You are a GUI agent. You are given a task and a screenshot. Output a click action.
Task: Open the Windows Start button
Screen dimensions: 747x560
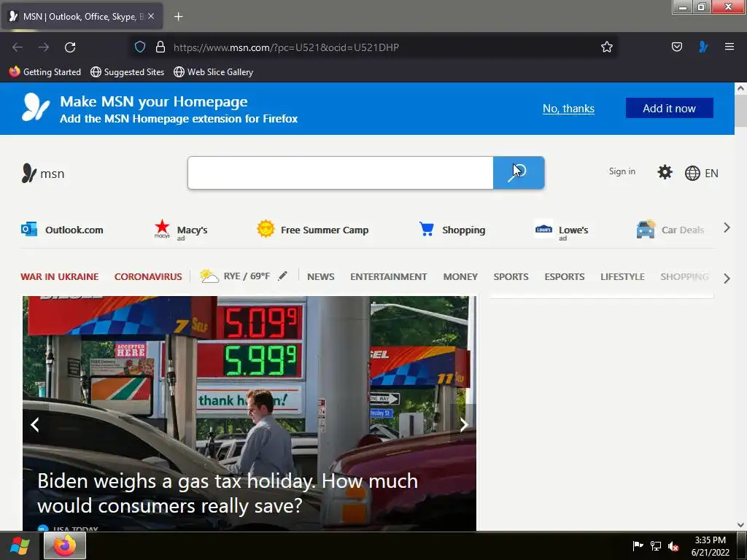pos(20,545)
